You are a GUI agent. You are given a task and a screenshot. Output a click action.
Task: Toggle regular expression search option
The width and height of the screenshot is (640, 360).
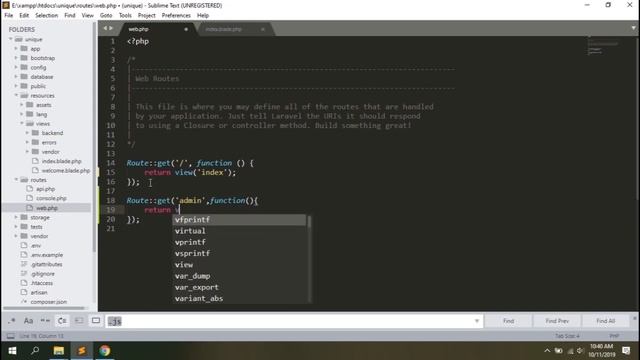point(11,321)
